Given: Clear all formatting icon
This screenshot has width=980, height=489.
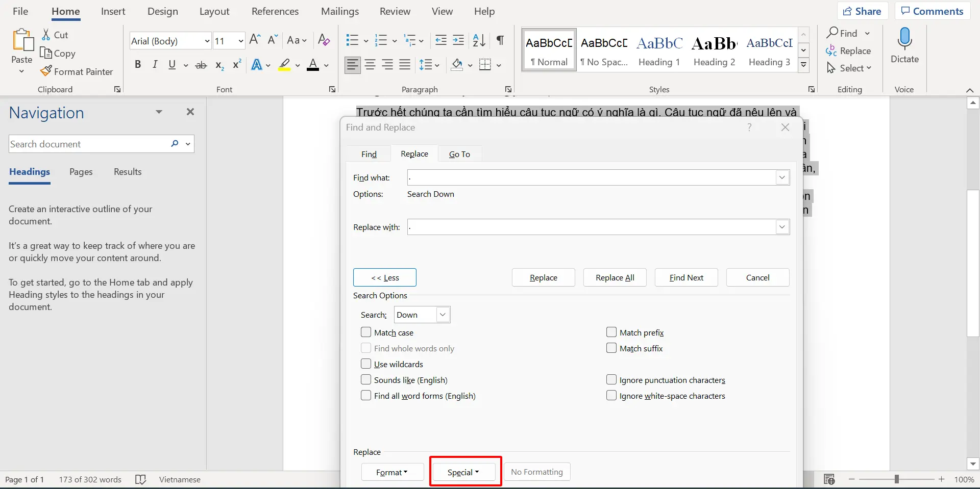Looking at the screenshot, I should 324,40.
